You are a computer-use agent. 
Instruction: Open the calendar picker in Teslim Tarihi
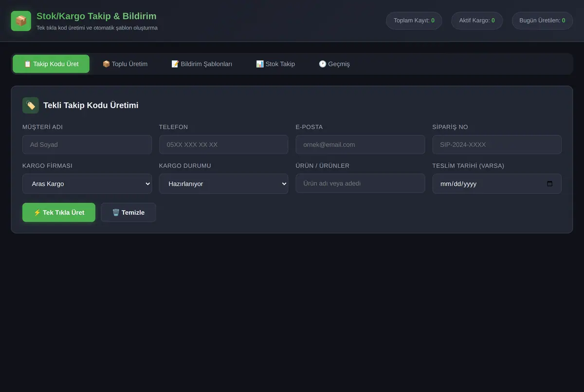coord(550,184)
